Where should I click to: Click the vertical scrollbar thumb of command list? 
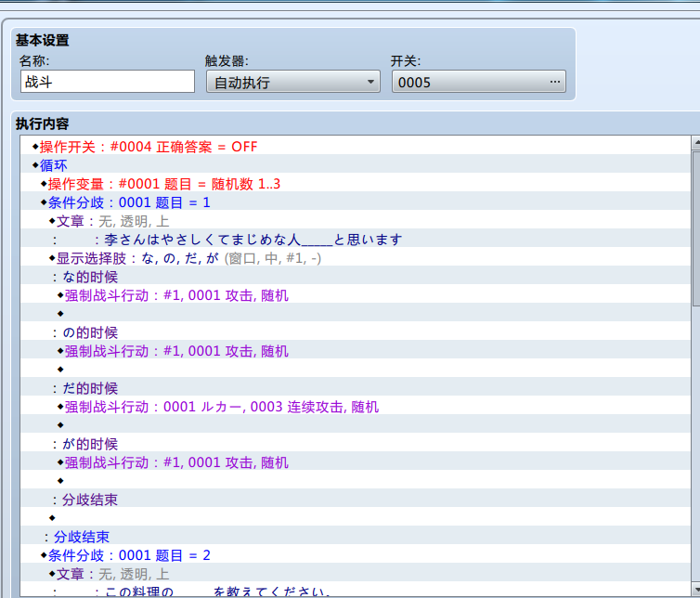click(696, 228)
